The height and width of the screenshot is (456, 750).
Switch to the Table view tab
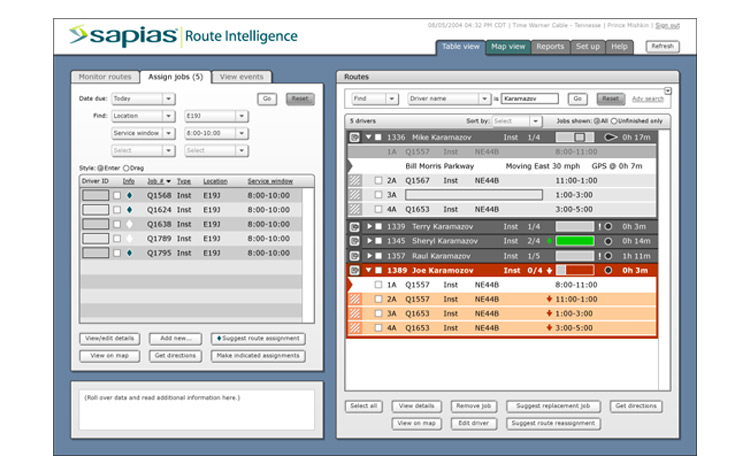click(460, 46)
